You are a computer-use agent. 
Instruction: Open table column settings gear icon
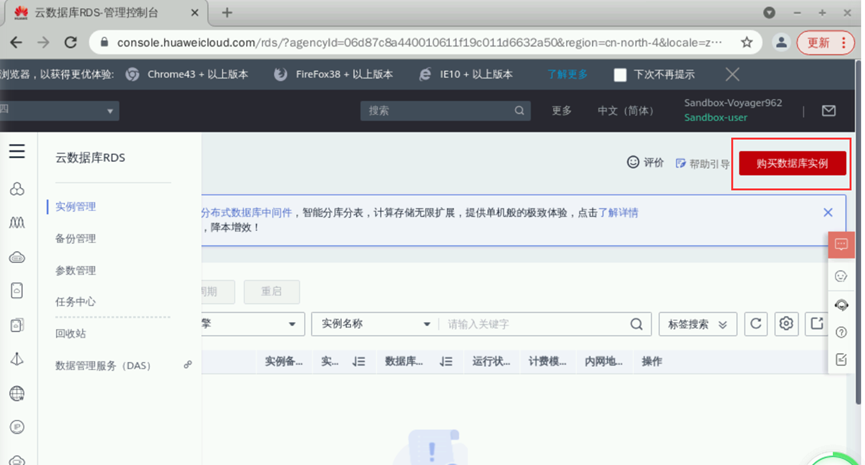pos(786,324)
